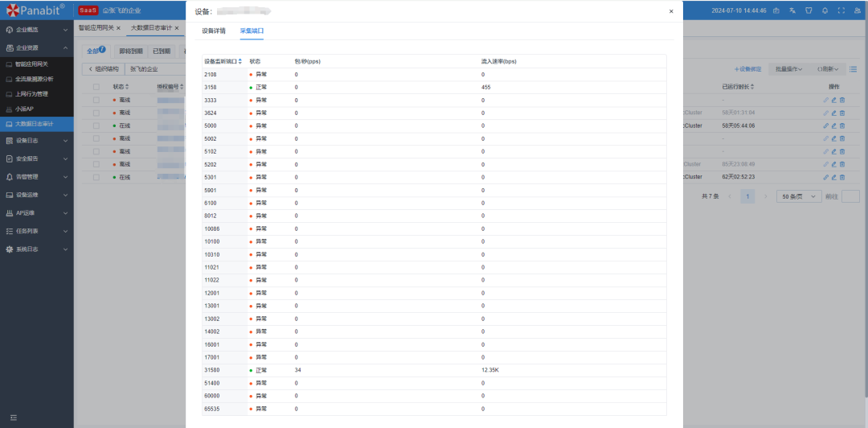Screen dimensions: 868x428
Task: Click the 组织结构 back button
Action: pos(104,69)
